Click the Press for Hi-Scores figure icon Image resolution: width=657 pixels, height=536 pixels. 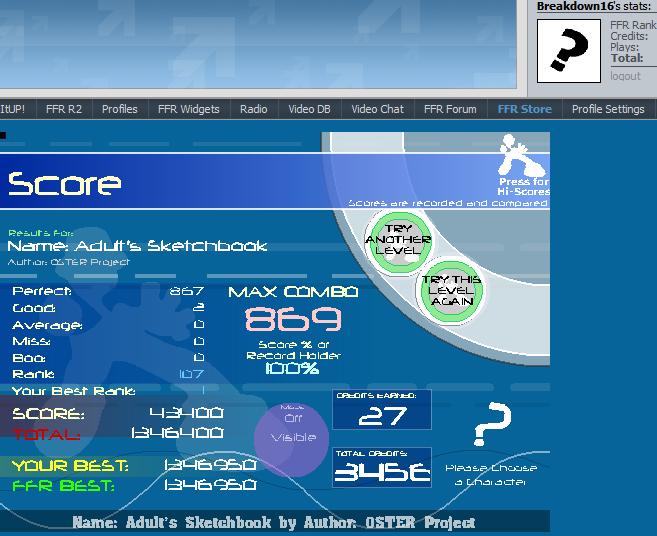(x=522, y=156)
